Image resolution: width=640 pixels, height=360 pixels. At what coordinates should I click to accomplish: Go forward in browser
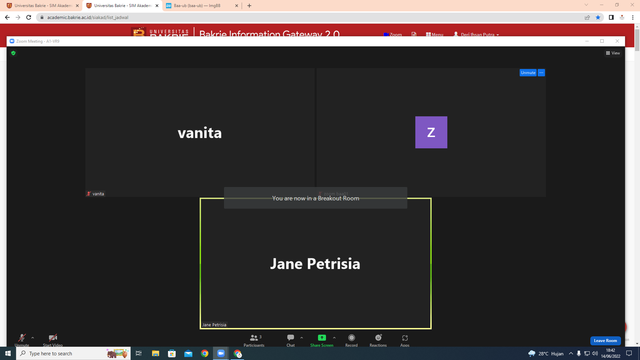(18, 18)
